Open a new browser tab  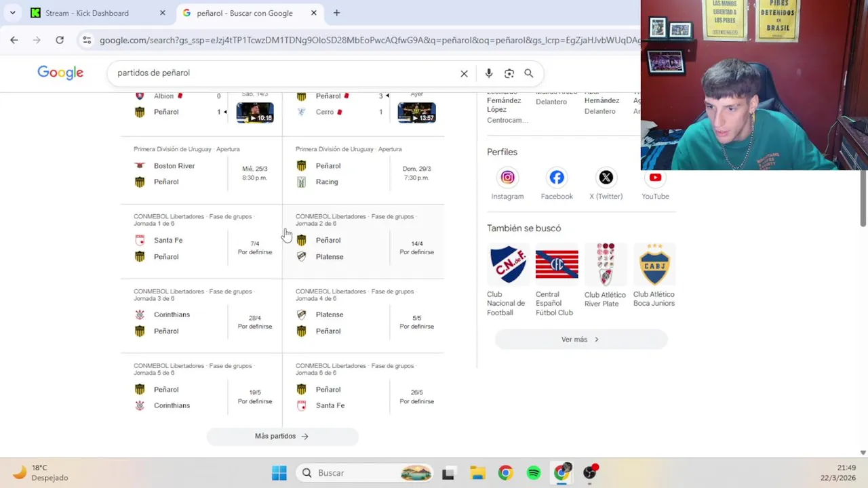tap(336, 13)
